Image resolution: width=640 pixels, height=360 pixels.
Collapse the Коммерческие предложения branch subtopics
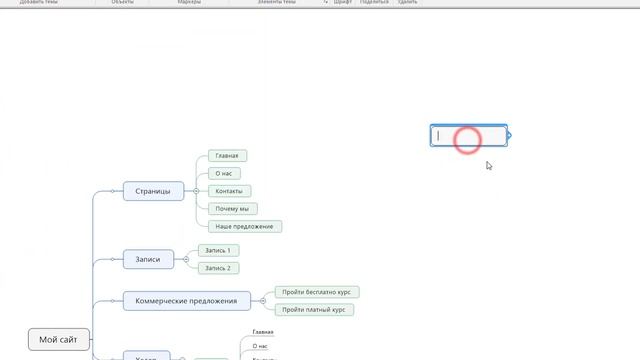point(263,301)
